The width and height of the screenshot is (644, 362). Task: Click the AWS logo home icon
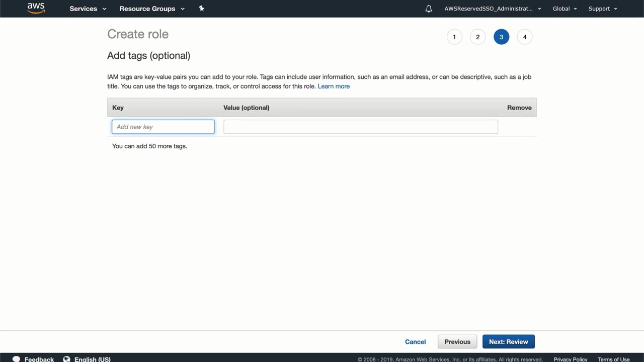pyautogui.click(x=36, y=9)
